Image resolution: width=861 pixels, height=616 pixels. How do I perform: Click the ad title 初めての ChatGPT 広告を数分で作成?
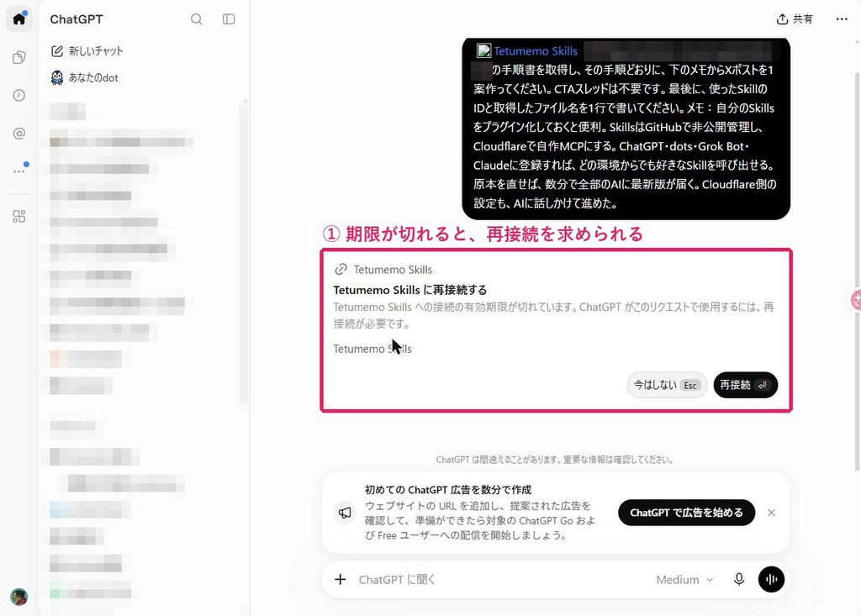tap(448, 490)
